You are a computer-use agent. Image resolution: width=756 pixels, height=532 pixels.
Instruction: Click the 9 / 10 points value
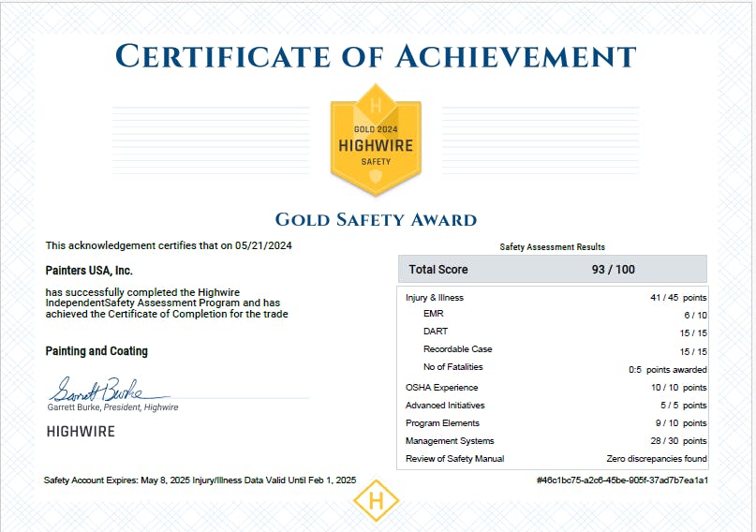click(x=681, y=423)
